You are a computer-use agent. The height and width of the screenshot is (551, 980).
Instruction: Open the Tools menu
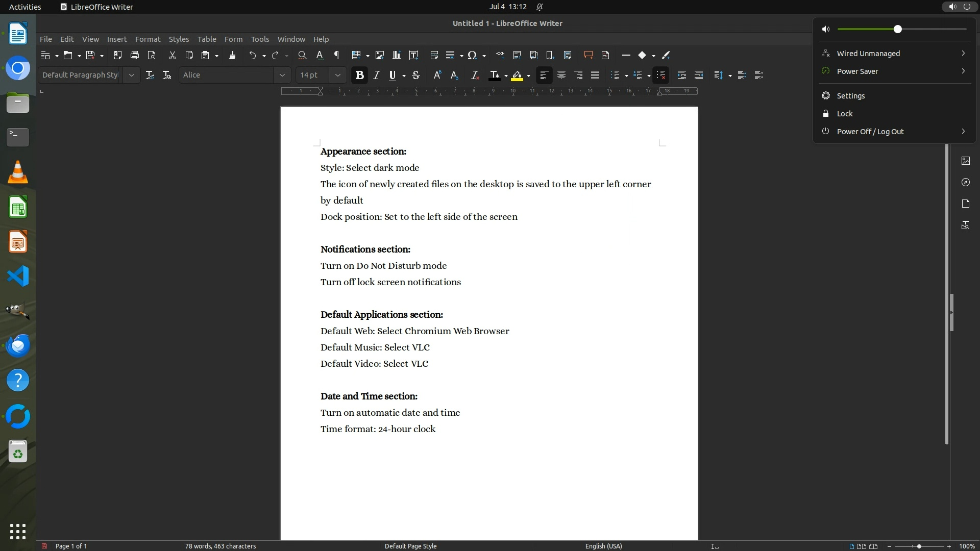(x=259, y=39)
